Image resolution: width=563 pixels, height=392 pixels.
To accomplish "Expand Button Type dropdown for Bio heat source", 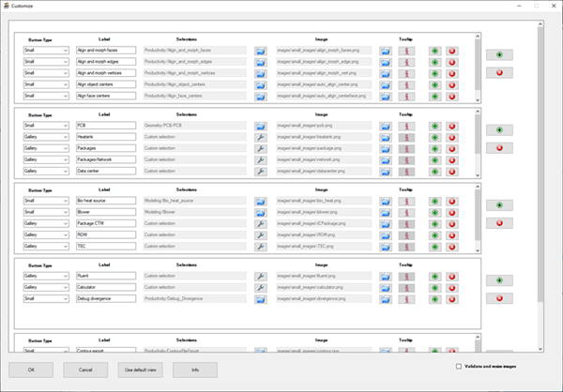I will [46, 202].
